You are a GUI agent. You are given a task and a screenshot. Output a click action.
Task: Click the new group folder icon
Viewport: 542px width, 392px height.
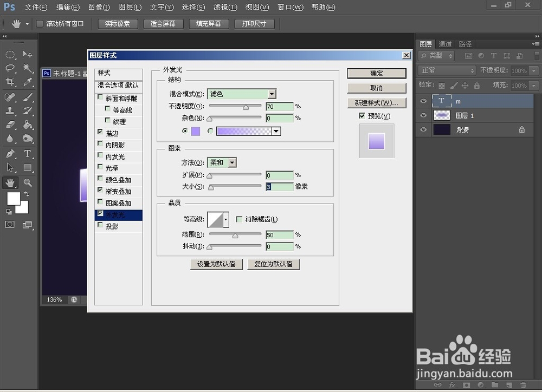495,385
